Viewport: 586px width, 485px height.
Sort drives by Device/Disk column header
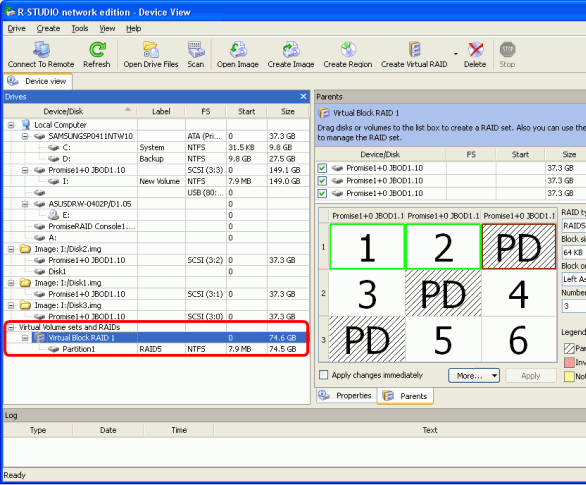[x=70, y=111]
